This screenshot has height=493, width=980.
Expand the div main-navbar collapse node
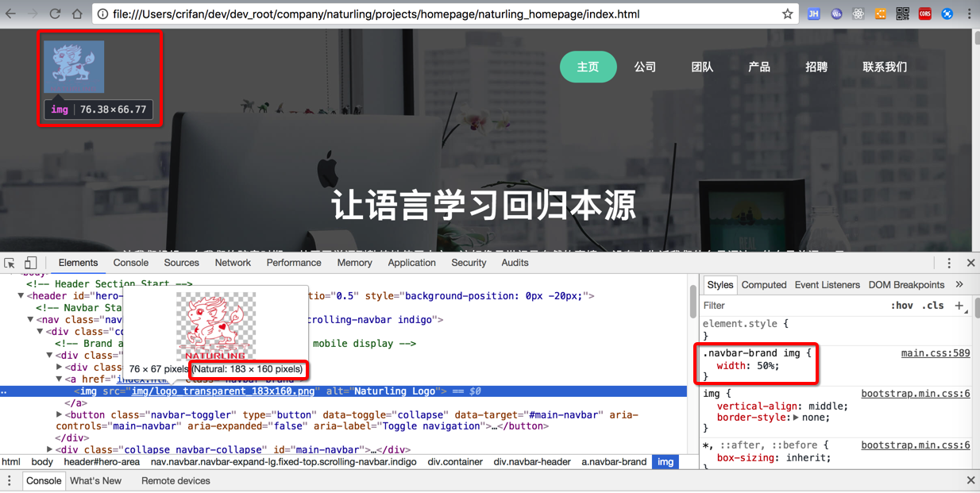coord(49,450)
